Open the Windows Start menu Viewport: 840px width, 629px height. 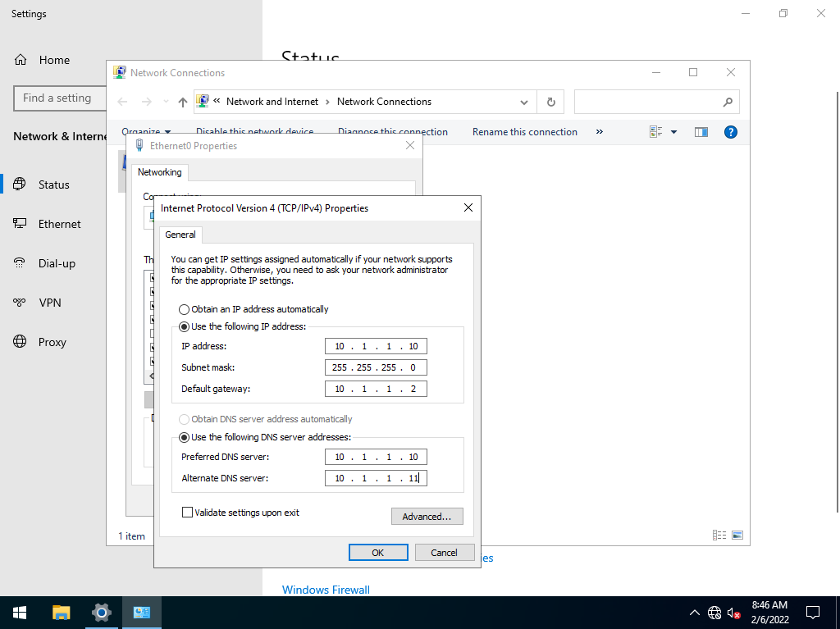coord(20,613)
